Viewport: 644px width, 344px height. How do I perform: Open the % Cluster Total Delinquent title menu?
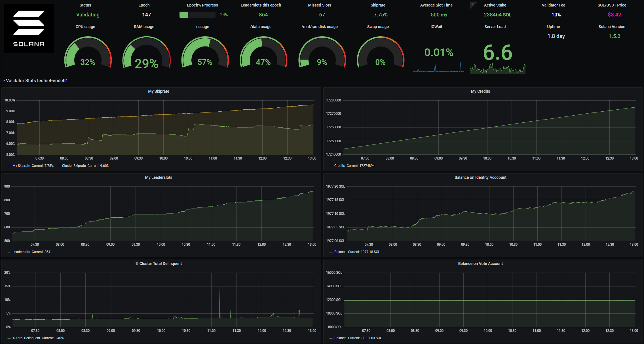pyautogui.click(x=159, y=264)
